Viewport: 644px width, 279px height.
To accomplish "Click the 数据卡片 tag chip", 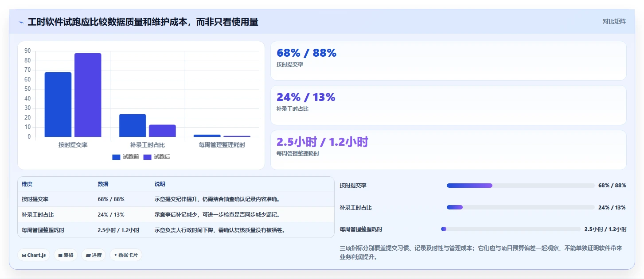I will coord(126,255).
